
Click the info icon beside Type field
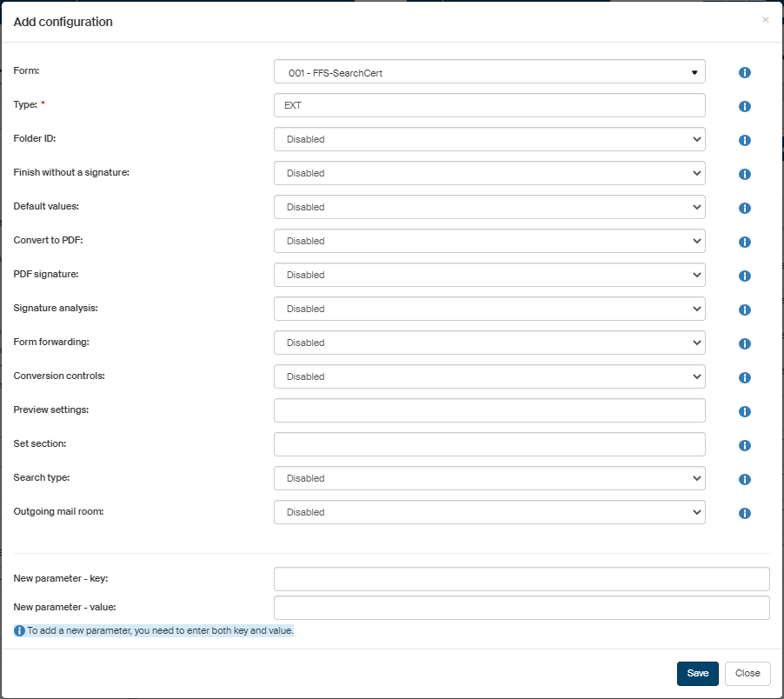(744, 106)
